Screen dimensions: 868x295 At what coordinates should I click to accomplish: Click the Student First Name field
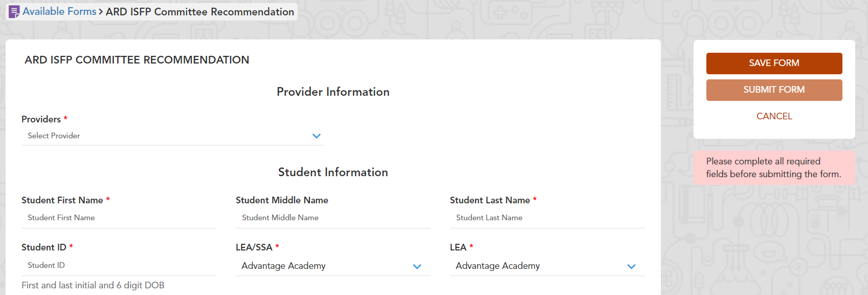[119, 218]
